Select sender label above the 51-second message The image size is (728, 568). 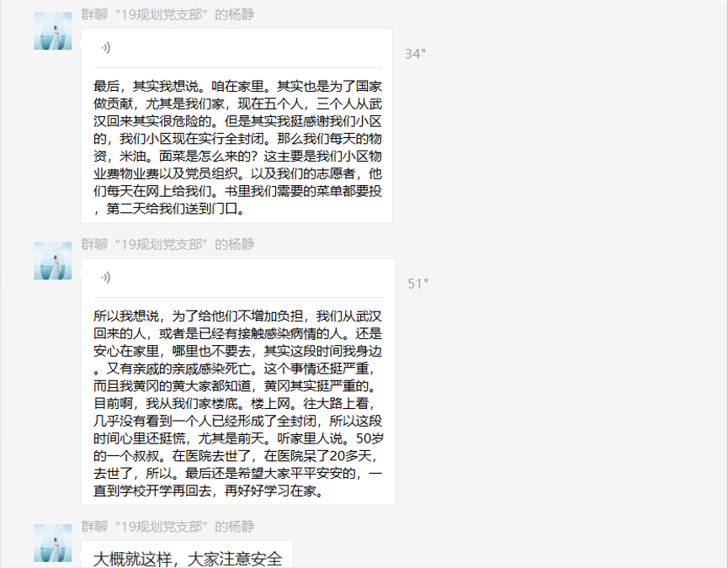click(x=167, y=245)
